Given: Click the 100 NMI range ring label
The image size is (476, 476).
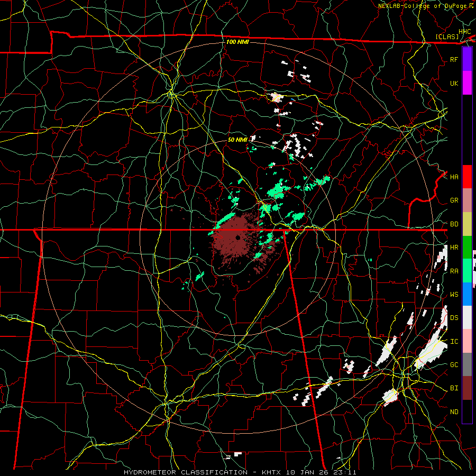Looking at the screenshot, I should point(237,42).
